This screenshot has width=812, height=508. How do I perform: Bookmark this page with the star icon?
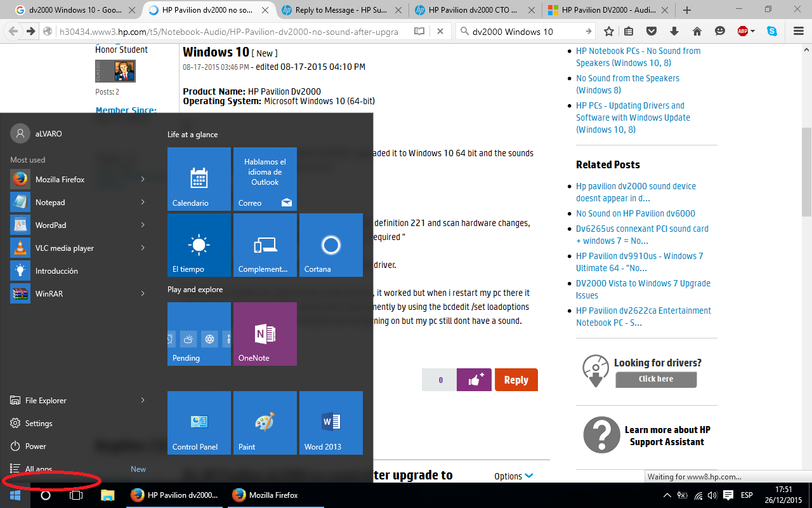(609, 32)
